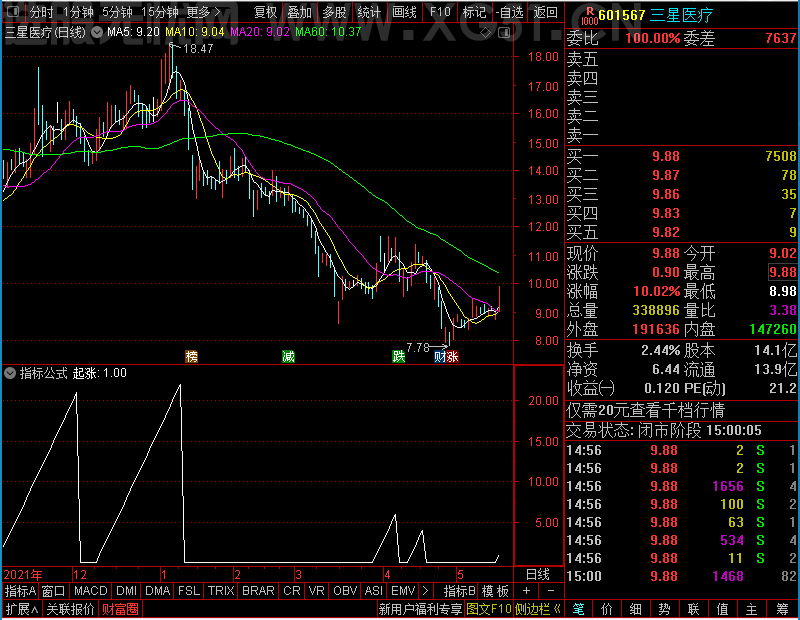
Task: Click the 减 marker on the chart
Action: pyautogui.click(x=288, y=357)
